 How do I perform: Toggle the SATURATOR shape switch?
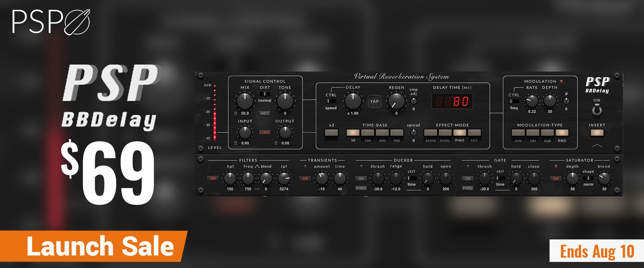coord(588,178)
